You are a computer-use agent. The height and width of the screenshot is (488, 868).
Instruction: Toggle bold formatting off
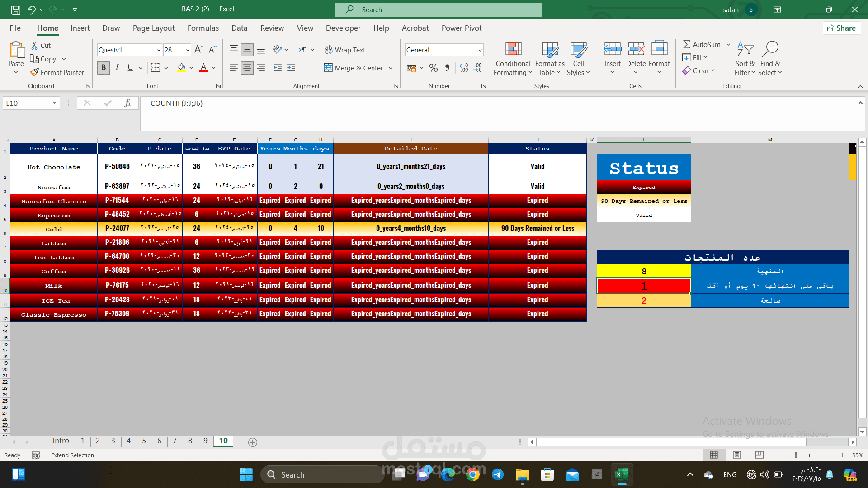103,68
